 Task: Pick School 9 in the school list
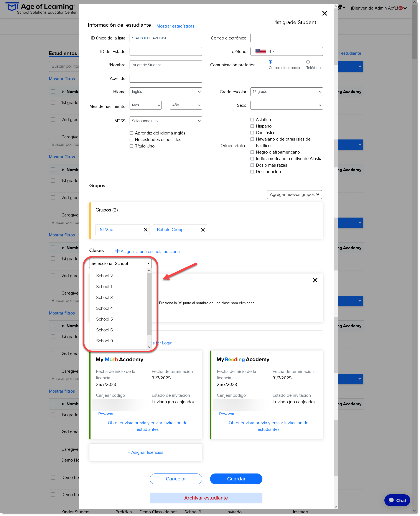105,341
